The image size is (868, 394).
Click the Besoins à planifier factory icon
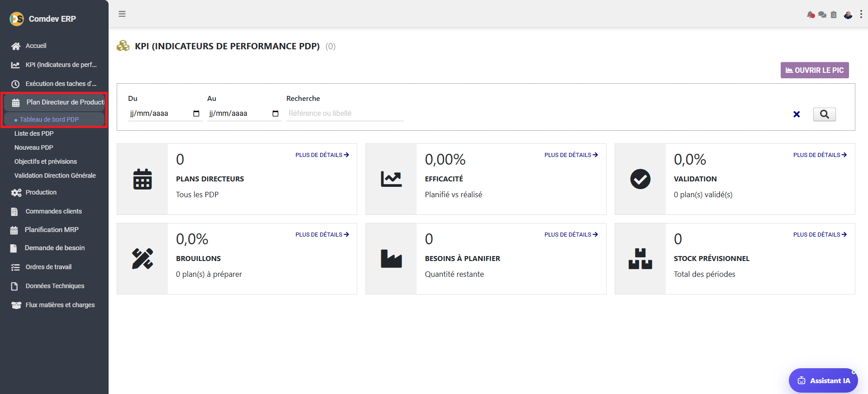pos(391,259)
